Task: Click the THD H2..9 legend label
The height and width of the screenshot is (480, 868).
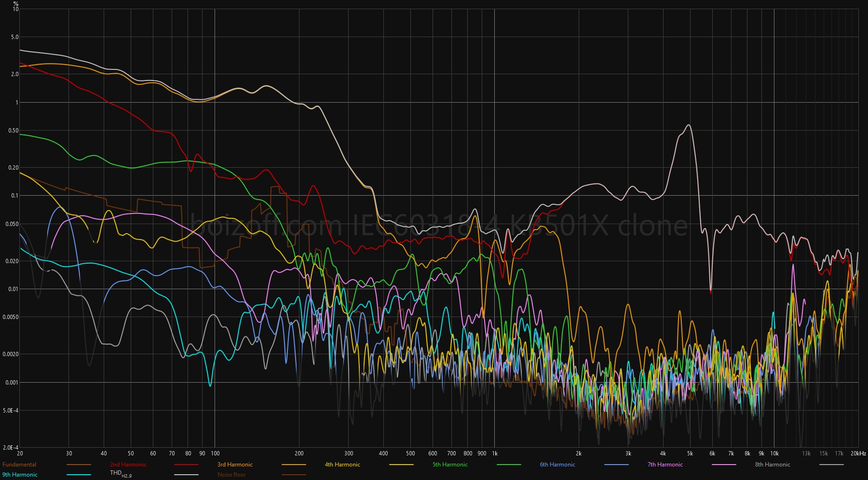Action: 121,474
